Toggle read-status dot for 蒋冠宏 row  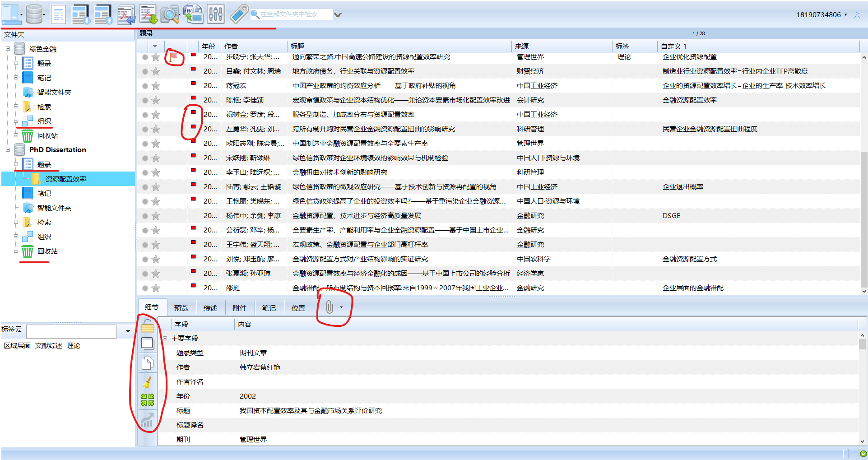pyautogui.click(x=145, y=86)
